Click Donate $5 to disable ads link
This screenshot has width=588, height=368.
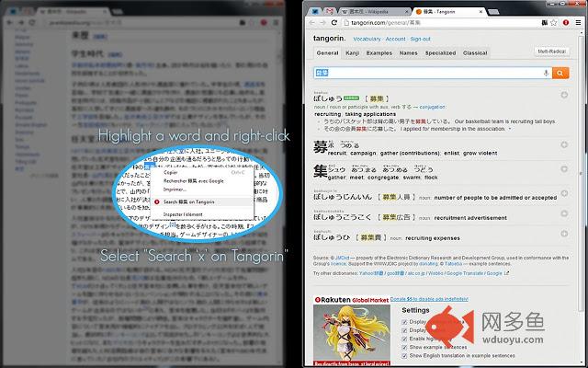click(429, 299)
